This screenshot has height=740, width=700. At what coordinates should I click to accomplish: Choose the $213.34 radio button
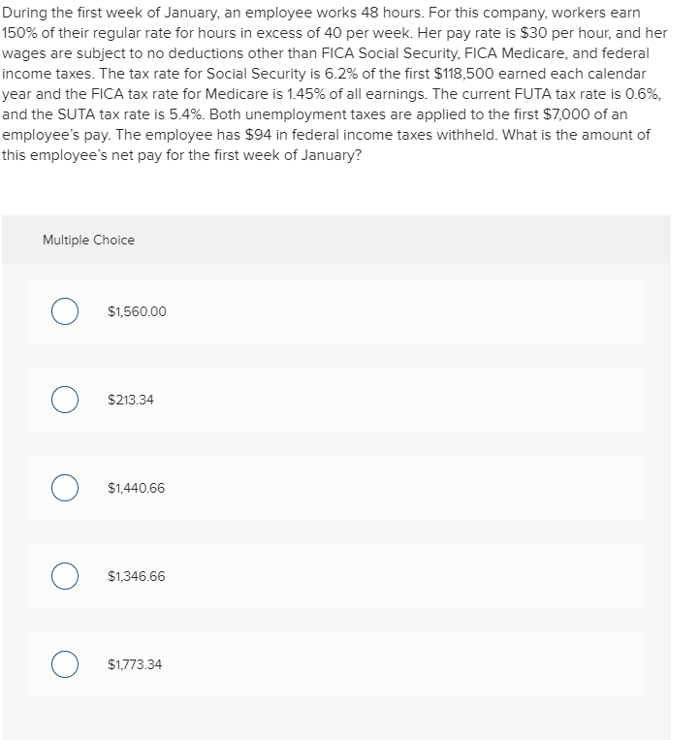click(x=66, y=400)
